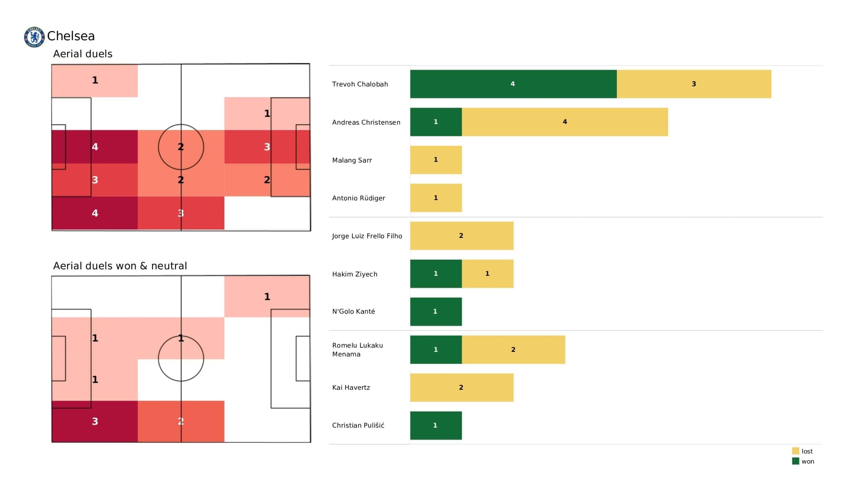Select Antonio Rüdiger's lost bar
Screen dimensions: 859x504
436,198
